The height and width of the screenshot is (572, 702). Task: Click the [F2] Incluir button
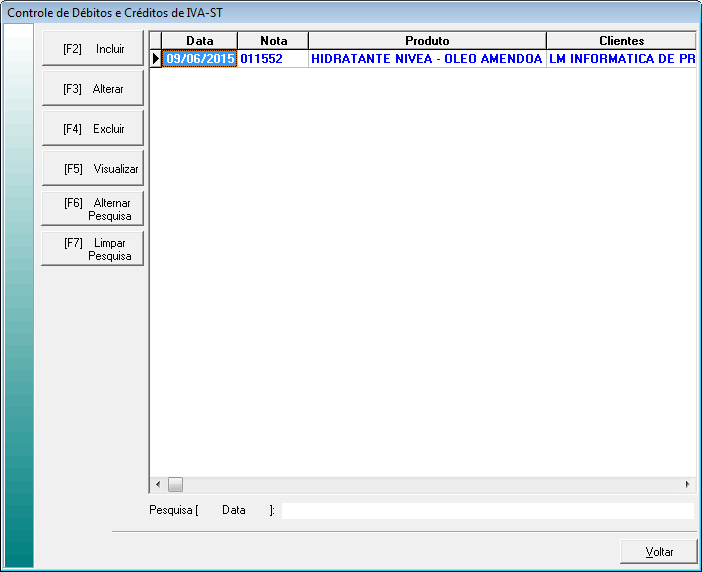93,49
